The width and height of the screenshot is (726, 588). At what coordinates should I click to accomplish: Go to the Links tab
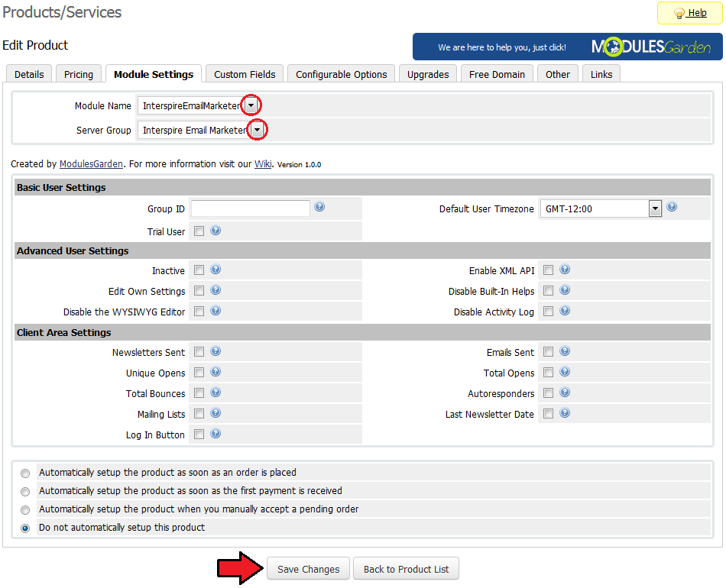click(601, 74)
